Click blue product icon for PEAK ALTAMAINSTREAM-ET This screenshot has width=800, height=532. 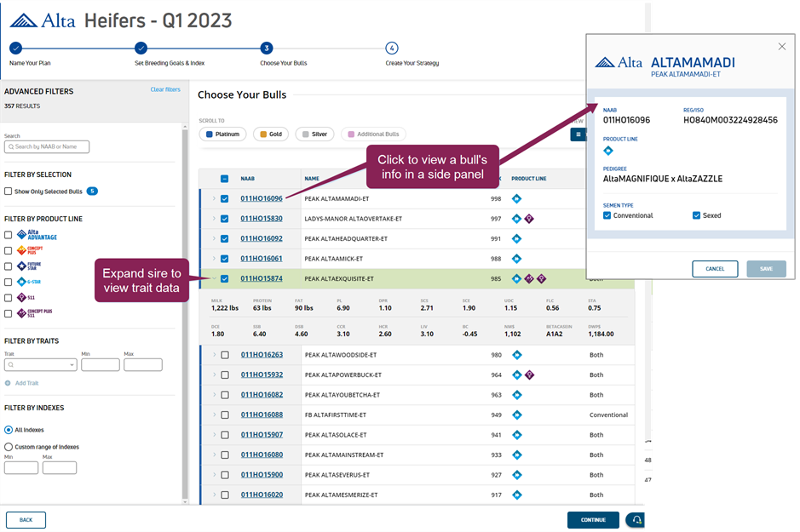tap(517, 455)
